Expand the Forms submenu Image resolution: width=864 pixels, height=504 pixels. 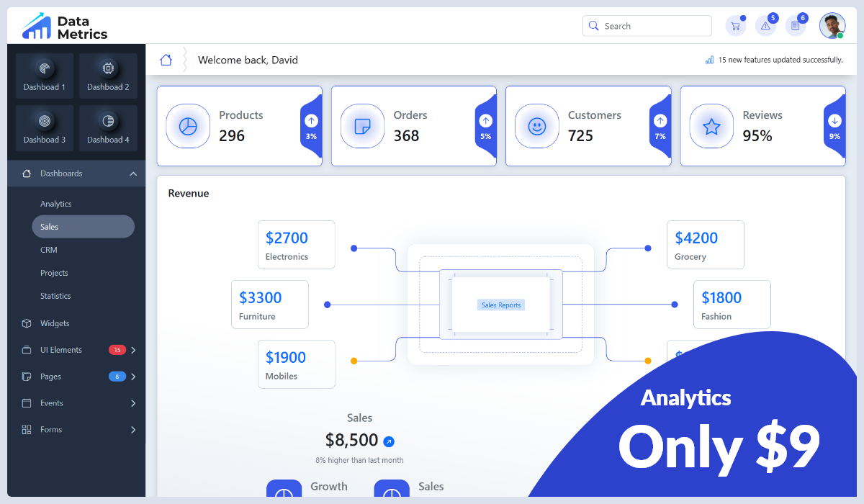pos(132,429)
